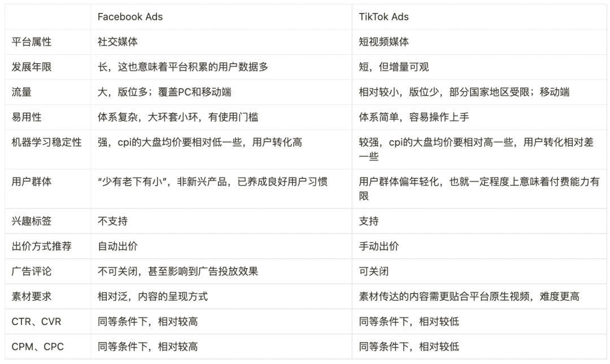Image resolution: width=610 pixels, height=364 pixels.
Task: Click cell 长，这也意味着平台积累的用户数据多
Action: click(183, 67)
